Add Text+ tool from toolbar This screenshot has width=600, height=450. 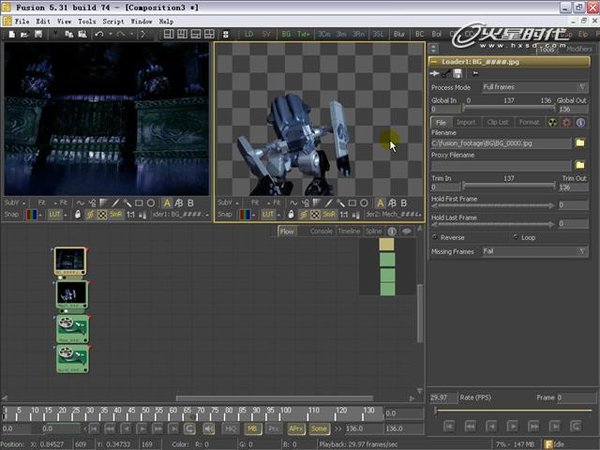[x=303, y=34]
